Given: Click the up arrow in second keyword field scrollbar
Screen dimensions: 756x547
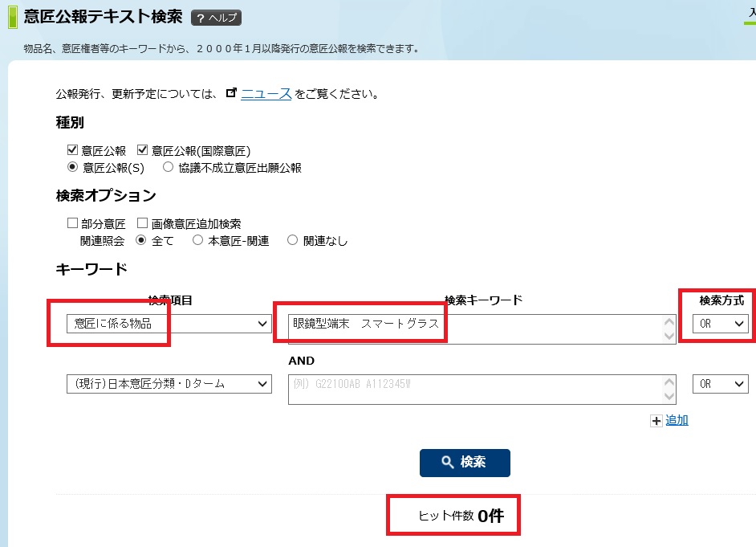Looking at the screenshot, I should [669, 382].
